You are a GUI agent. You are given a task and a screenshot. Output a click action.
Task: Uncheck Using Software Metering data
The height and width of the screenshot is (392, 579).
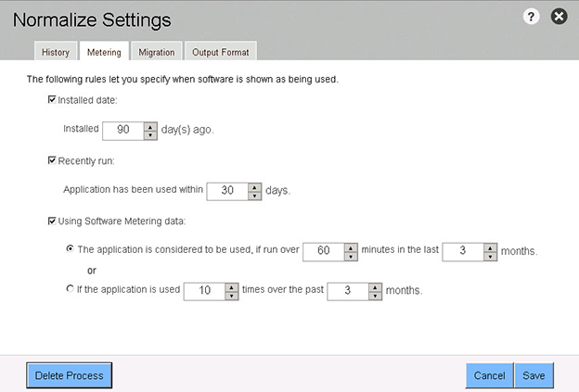[x=52, y=221]
